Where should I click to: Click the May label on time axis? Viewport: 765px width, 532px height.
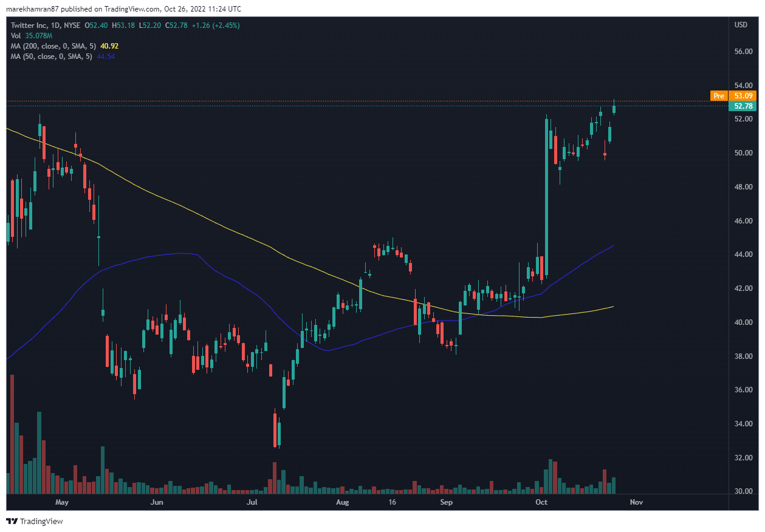click(61, 502)
